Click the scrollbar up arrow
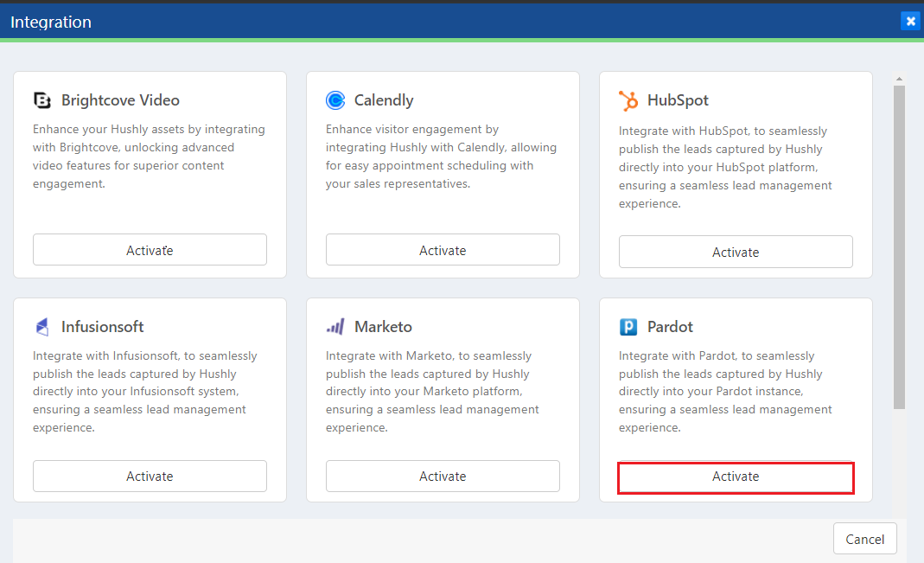Image resolution: width=924 pixels, height=563 pixels. pyautogui.click(x=899, y=79)
